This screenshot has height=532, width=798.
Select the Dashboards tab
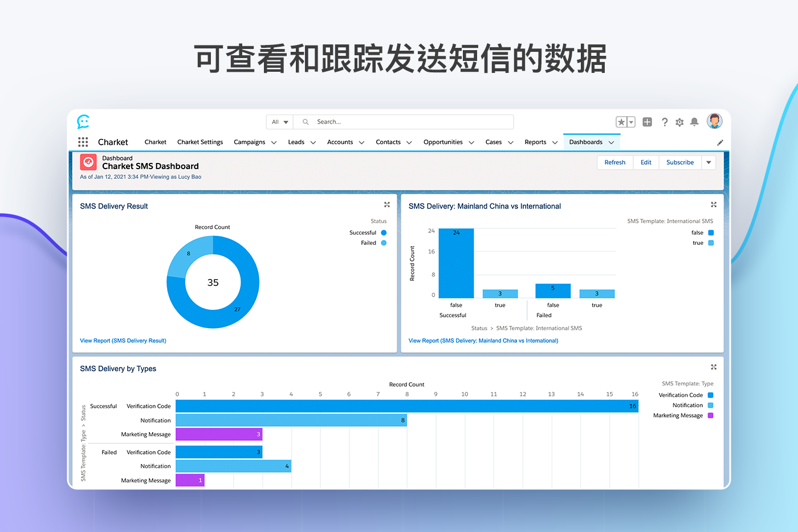coord(585,142)
